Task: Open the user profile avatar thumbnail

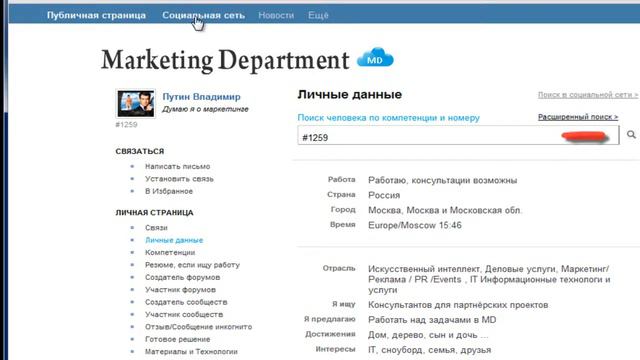Action: (x=136, y=103)
